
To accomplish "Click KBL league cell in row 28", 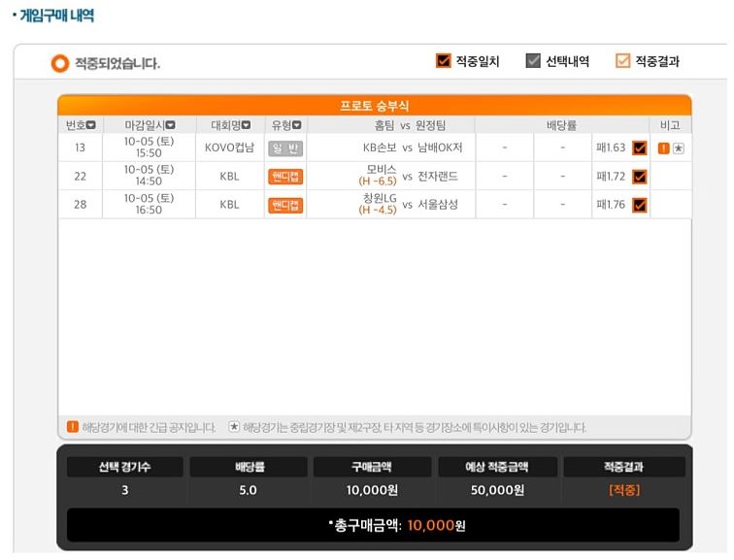I will (x=229, y=205).
